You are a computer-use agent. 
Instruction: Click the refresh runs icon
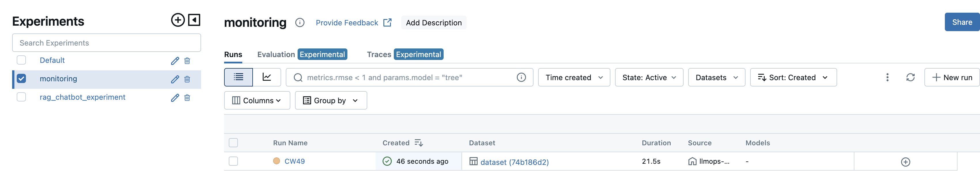pyautogui.click(x=910, y=77)
